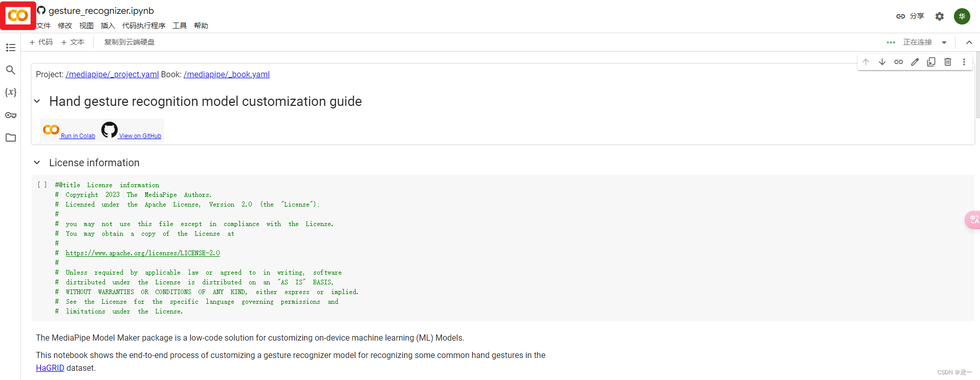
Task: Edit cell using the pencil icon
Action: click(915, 62)
